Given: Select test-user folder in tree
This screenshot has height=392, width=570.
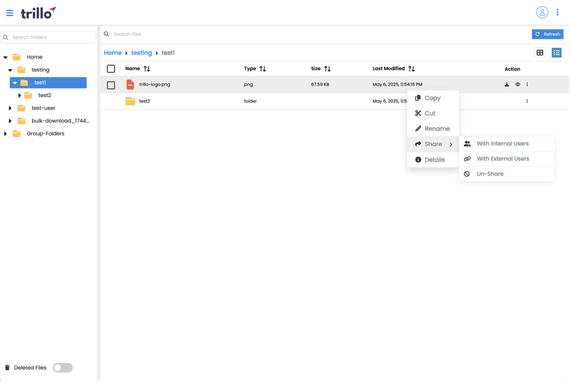Looking at the screenshot, I should click(x=43, y=108).
